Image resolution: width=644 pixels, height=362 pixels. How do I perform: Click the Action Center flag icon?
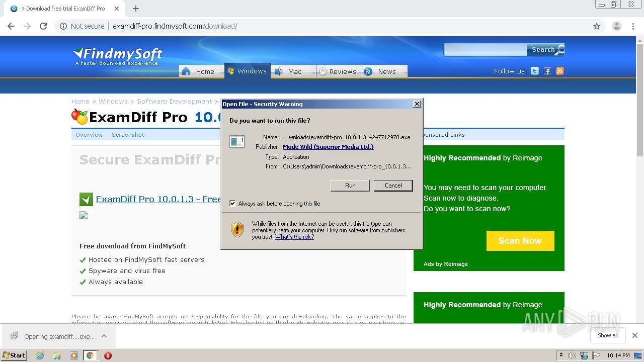tap(596, 355)
